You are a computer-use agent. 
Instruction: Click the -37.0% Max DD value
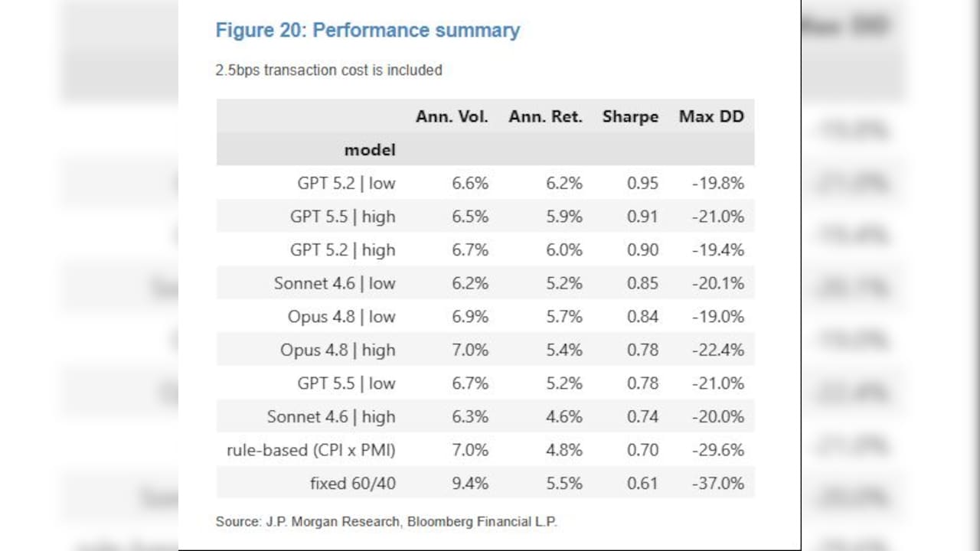[718, 484]
